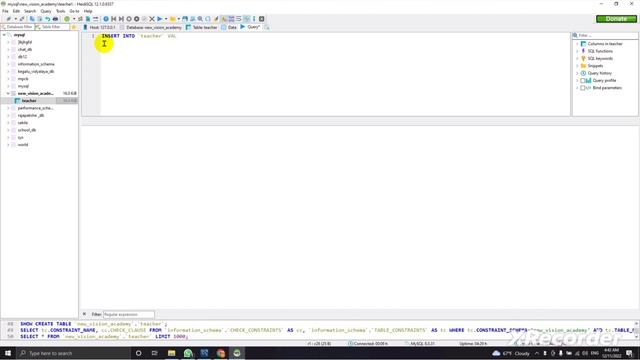Expand the information_schema database node
The width and height of the screenshot is (640, 360).
(8, 64)
